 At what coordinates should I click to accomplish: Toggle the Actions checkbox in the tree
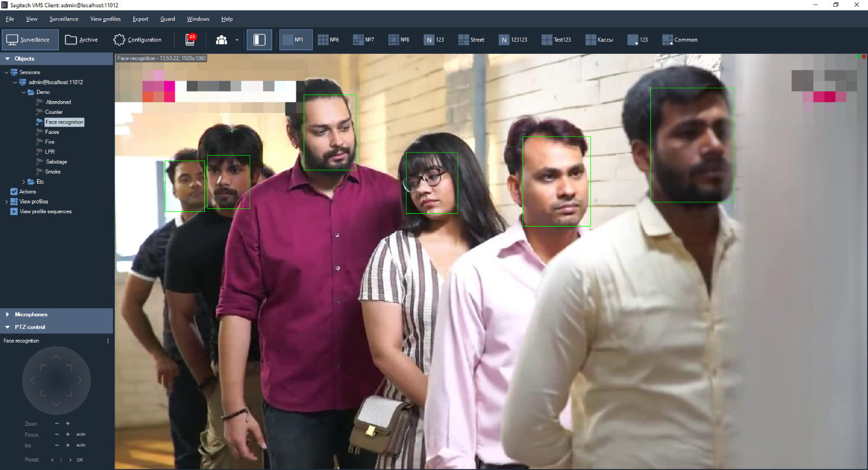pyautogui.click(x=14, y=191)
